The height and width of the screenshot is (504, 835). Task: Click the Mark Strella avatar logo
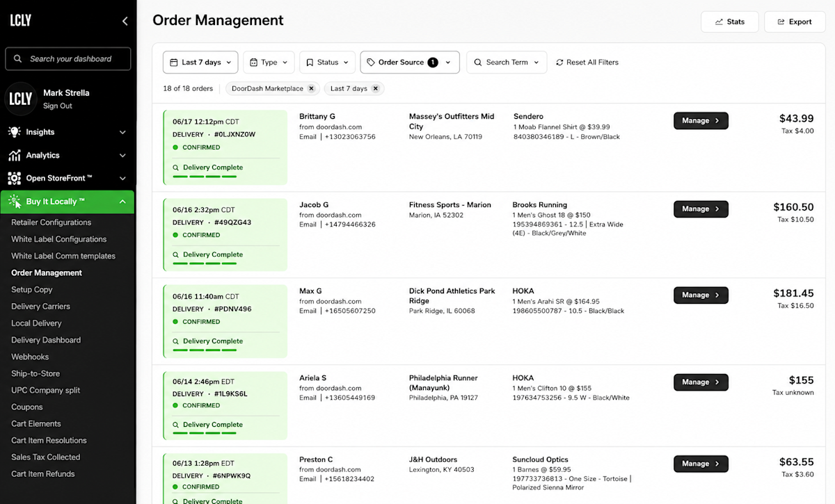[x=20, y=99]
